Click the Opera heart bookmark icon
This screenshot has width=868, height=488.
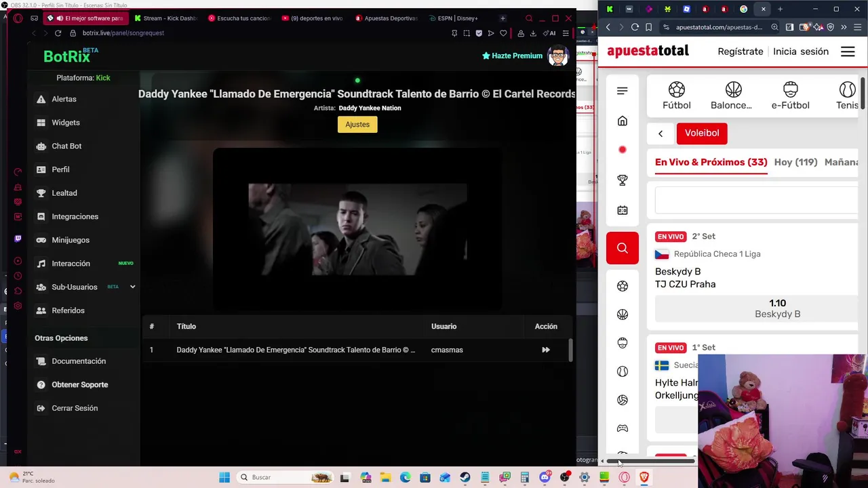coord(503,33)
